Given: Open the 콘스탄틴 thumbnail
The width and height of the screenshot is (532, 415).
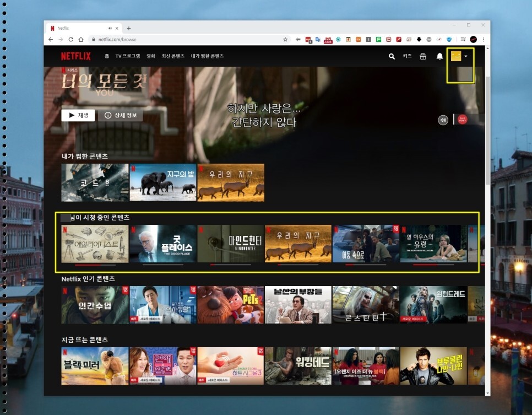Looking at the screenshot, I should [x=366, y=305].
